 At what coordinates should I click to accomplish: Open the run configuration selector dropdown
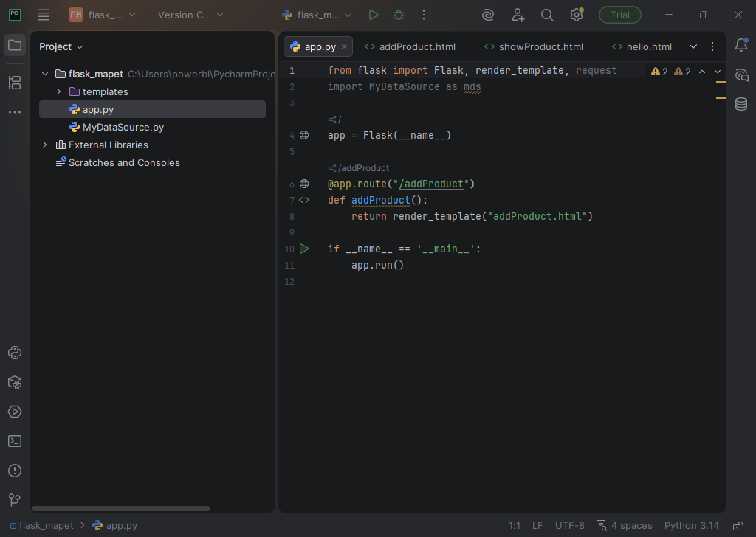316,15
